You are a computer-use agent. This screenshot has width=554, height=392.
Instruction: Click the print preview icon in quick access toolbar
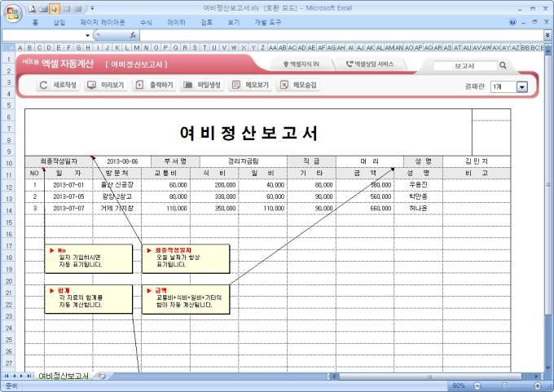pyautogui.click(x=32, y=9)
